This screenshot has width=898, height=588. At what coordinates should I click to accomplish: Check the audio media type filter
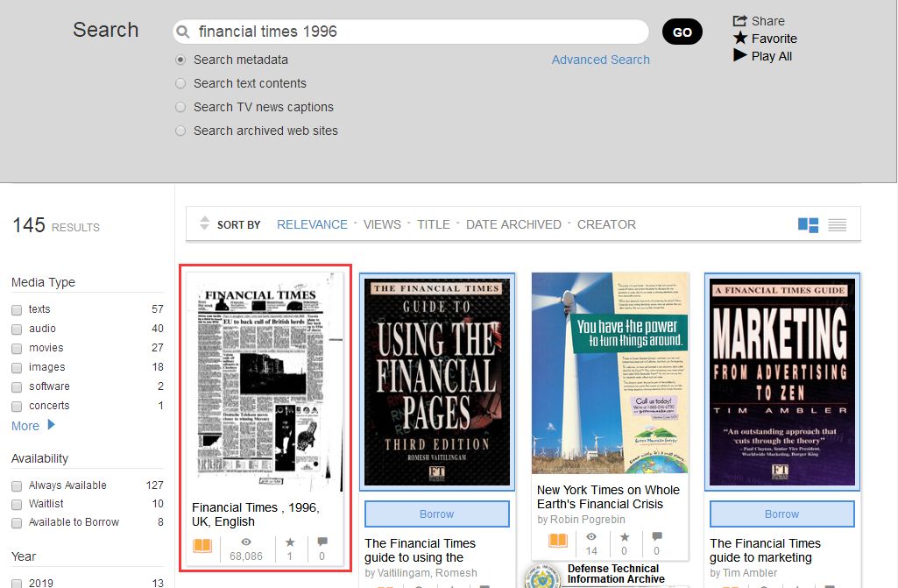[x=17, y=329]
